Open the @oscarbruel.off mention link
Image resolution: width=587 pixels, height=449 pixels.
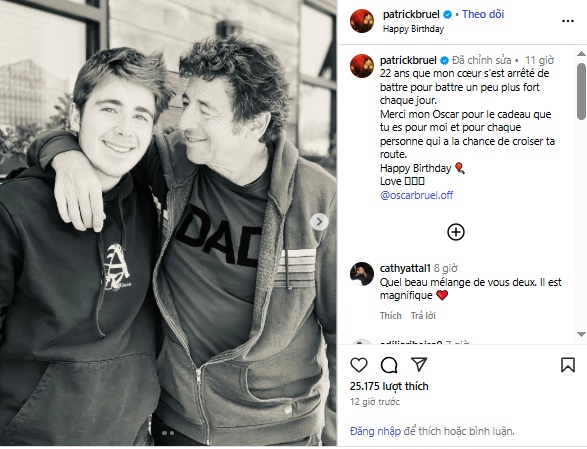point(416,195)
